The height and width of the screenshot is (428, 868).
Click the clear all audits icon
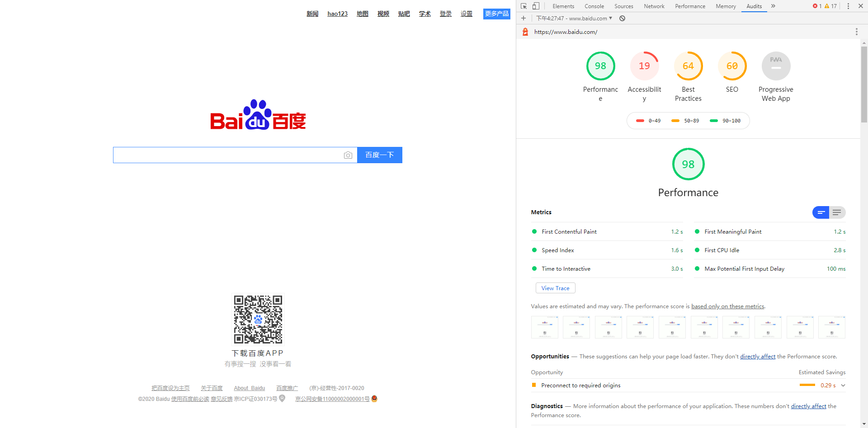623,18
